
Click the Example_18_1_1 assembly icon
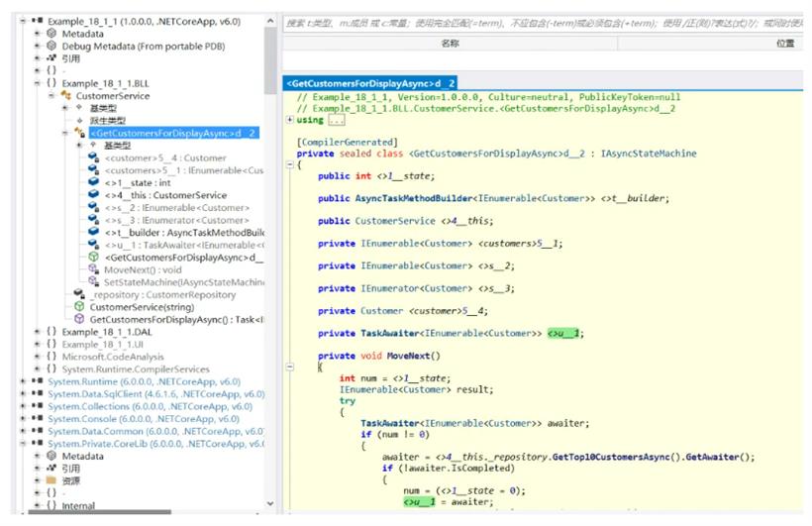pyautogui.click(x=38, y=21)
